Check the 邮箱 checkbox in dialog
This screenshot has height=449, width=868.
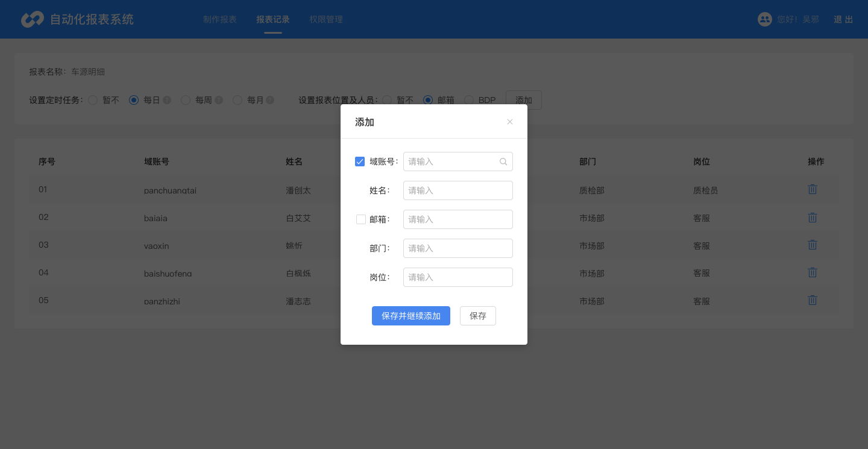361,219
